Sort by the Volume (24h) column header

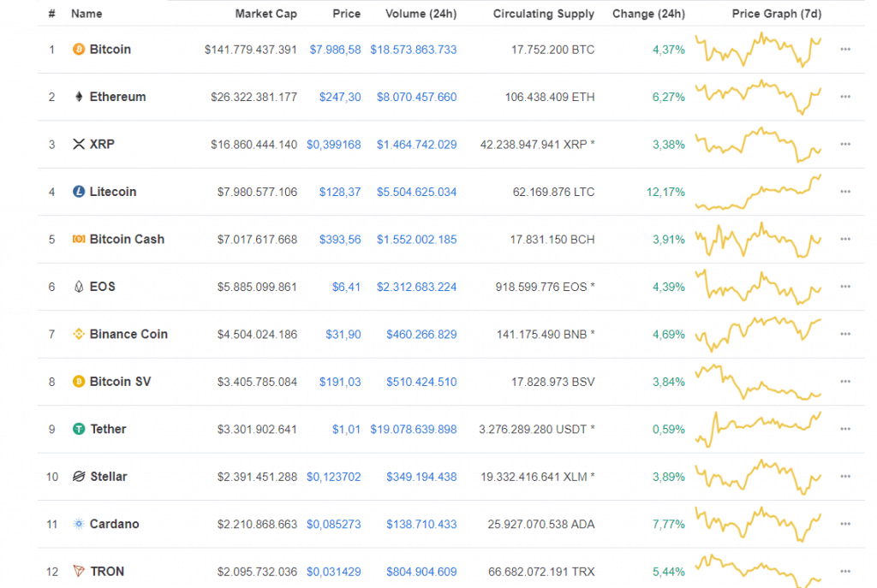tap(421, 14)
